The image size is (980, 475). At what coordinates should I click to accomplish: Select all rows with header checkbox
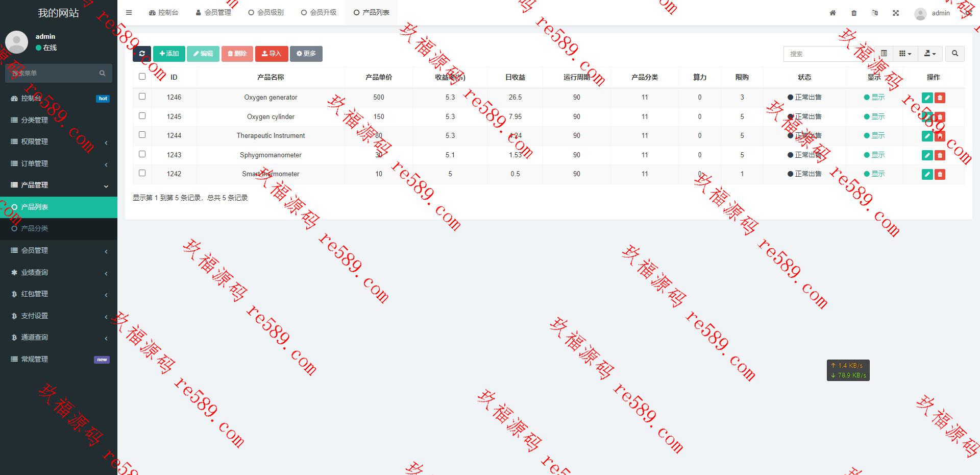tap(142, 77)
